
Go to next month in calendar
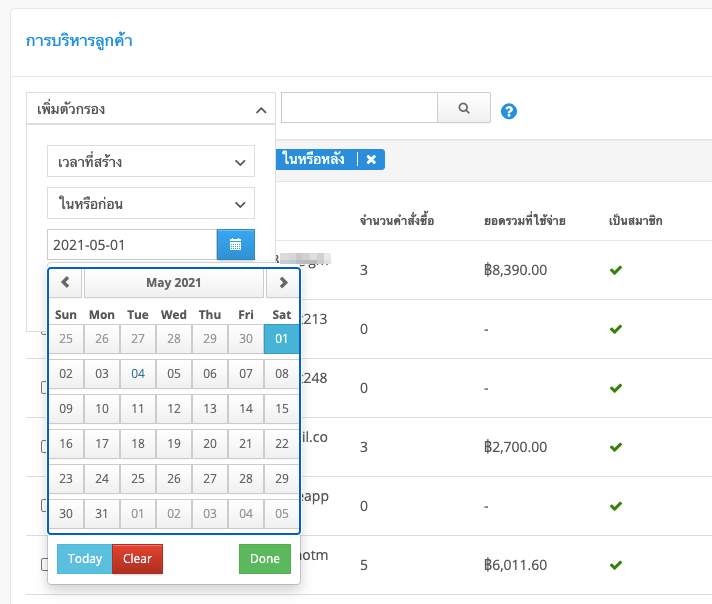point(283,282)
